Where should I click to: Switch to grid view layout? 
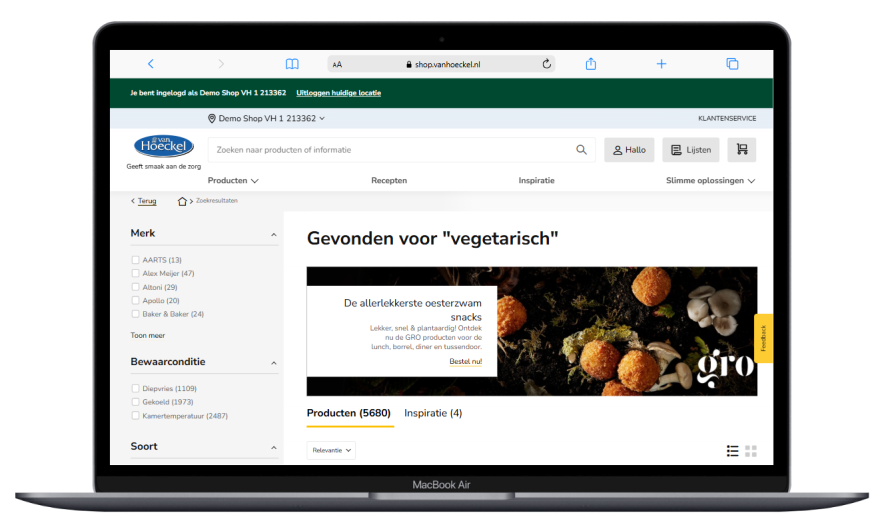(751, 451)
